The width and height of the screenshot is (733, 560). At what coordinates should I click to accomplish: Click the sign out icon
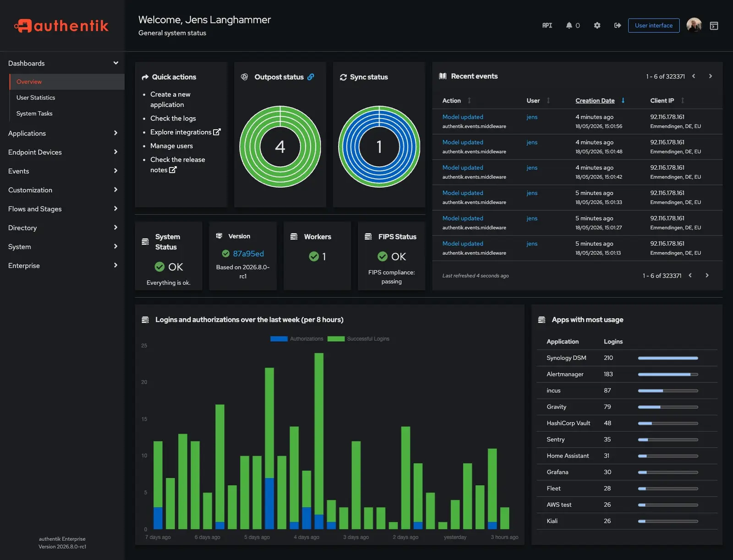(618, 26)
